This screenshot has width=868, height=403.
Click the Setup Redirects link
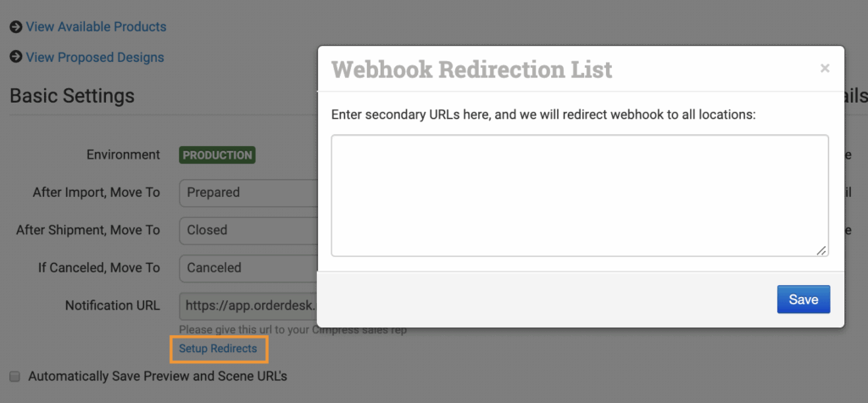pyautogui.click(x=218, y=349)
